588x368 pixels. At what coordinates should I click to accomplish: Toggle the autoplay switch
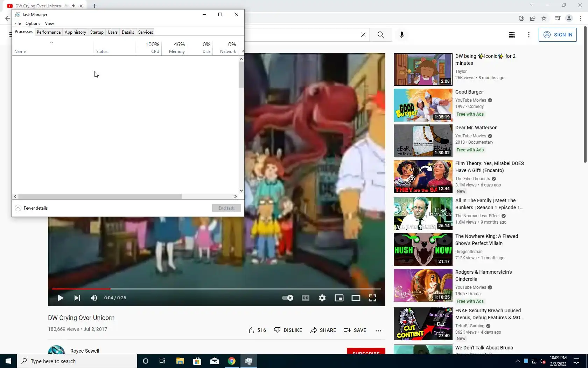point(288,298)
